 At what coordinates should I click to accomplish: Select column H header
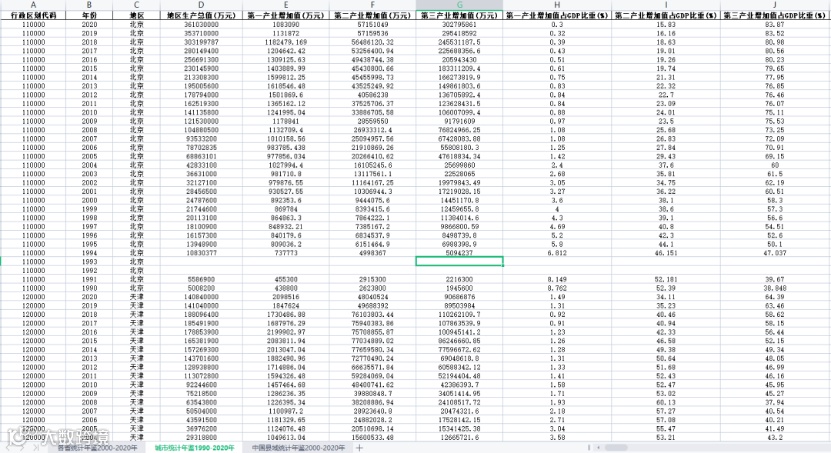(557, 5)
